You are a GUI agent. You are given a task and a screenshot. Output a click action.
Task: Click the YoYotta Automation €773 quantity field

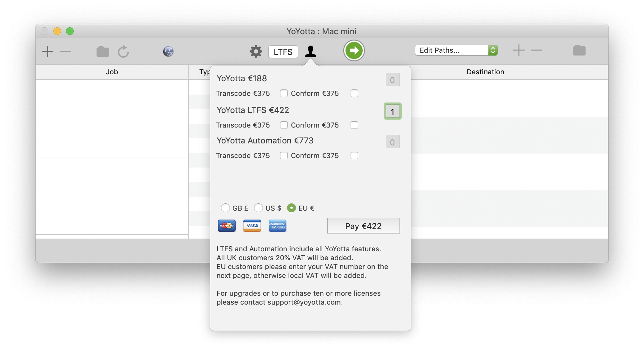click(x=392, y=142)
